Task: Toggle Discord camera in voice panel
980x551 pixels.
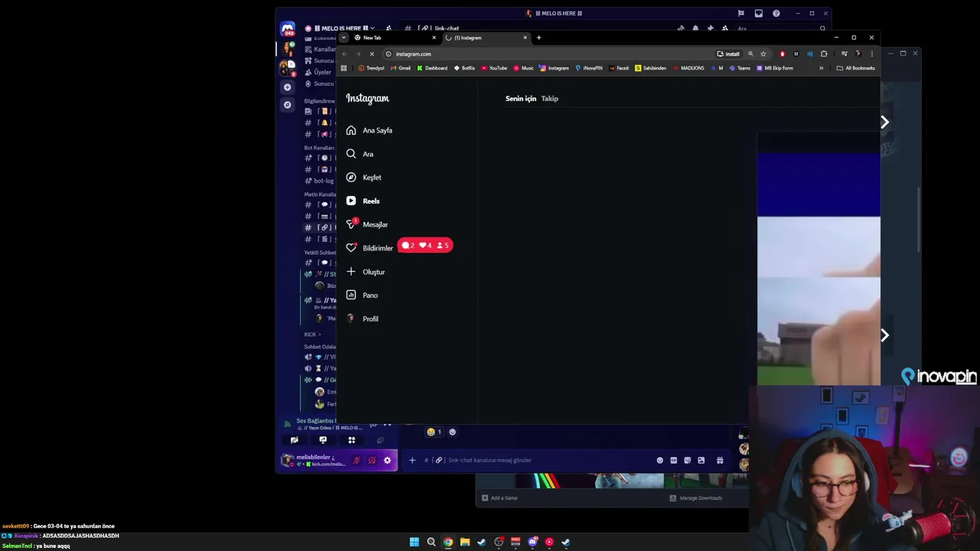Action: 294,440
